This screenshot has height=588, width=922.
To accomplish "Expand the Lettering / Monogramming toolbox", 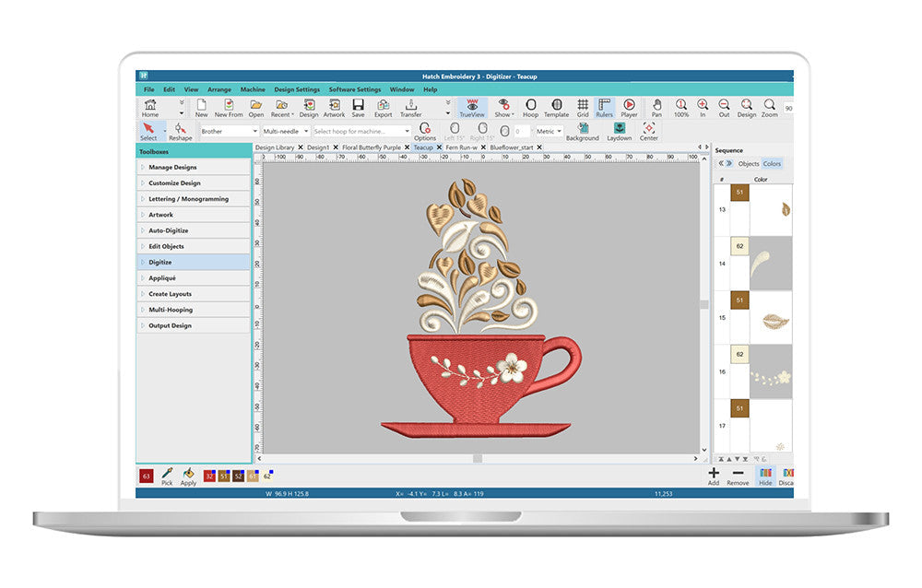I will [x=188, y=199].
